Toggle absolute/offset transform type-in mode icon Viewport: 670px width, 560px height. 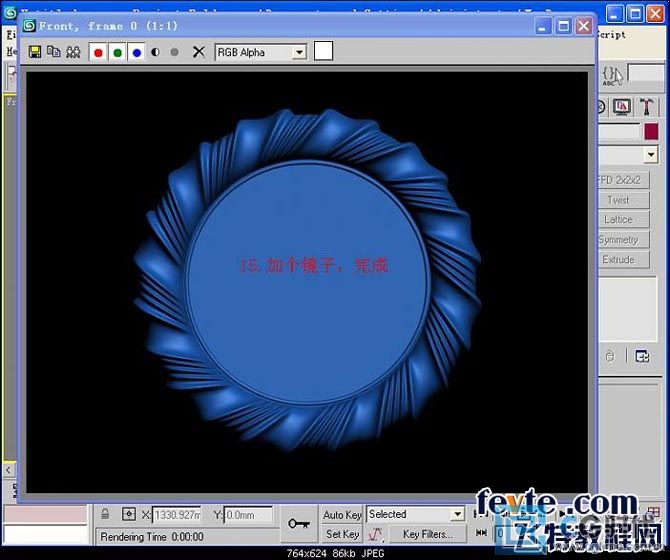(129, 514)
